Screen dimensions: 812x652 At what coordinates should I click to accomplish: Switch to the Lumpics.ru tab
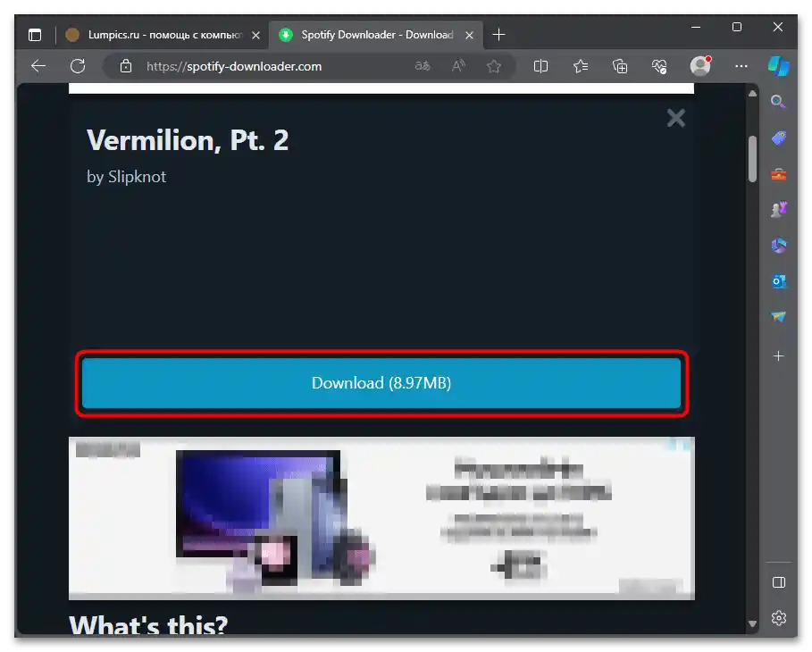pos(162,35)
